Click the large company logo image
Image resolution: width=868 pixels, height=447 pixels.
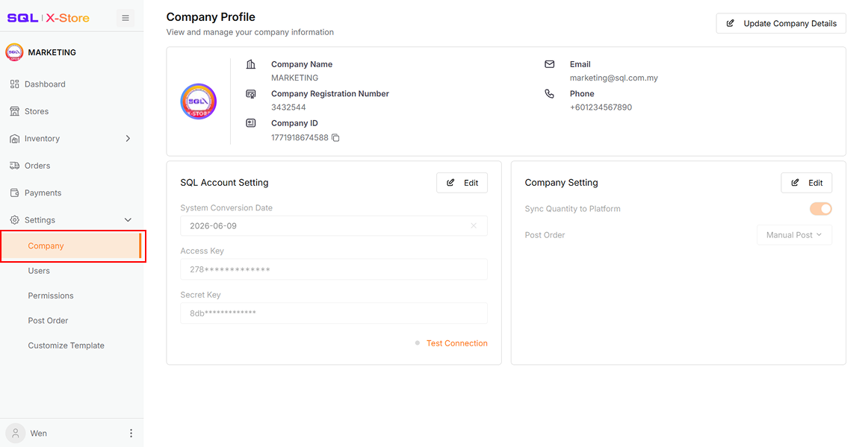pyautogui.click(x=198, y=101)
